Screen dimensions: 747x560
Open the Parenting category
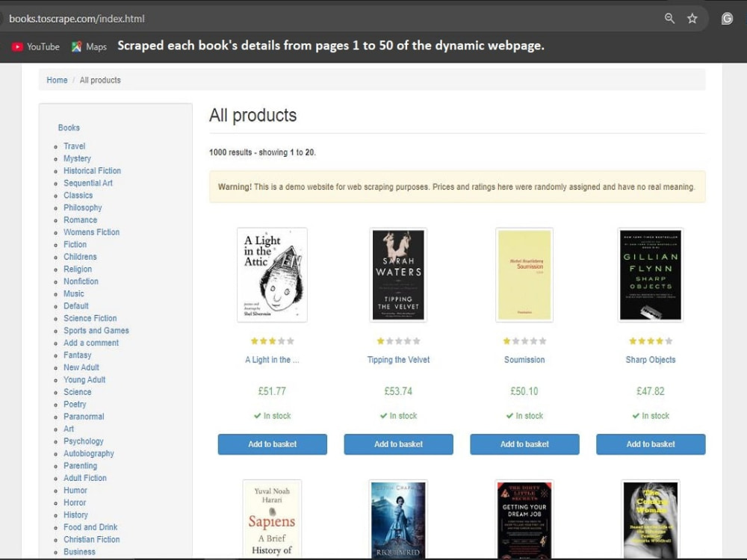pyautogui.click(x=81, y=466)
